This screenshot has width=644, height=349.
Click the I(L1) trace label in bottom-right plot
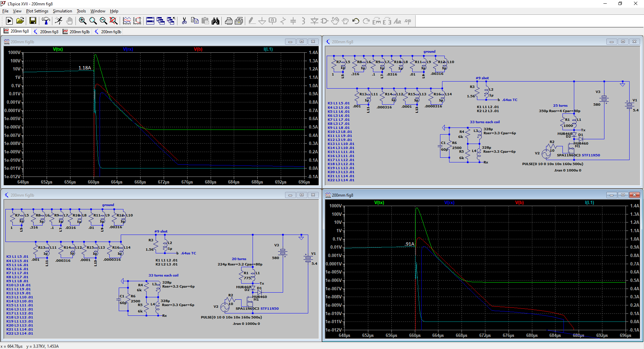[x=589, y=203]
